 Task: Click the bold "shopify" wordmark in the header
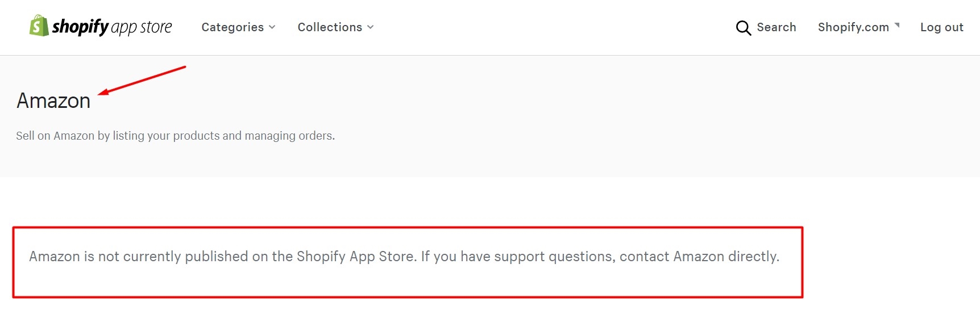point(80,27)
